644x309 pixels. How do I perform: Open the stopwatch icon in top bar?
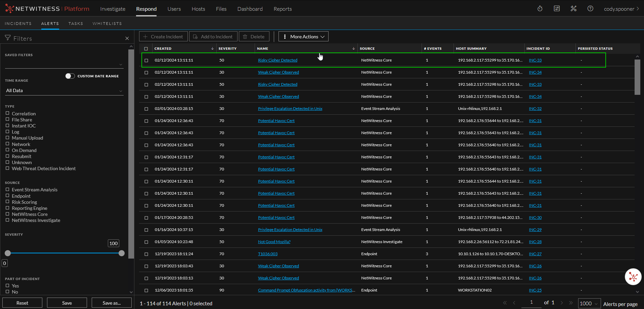pyautogui.click(x=540, y=9)
